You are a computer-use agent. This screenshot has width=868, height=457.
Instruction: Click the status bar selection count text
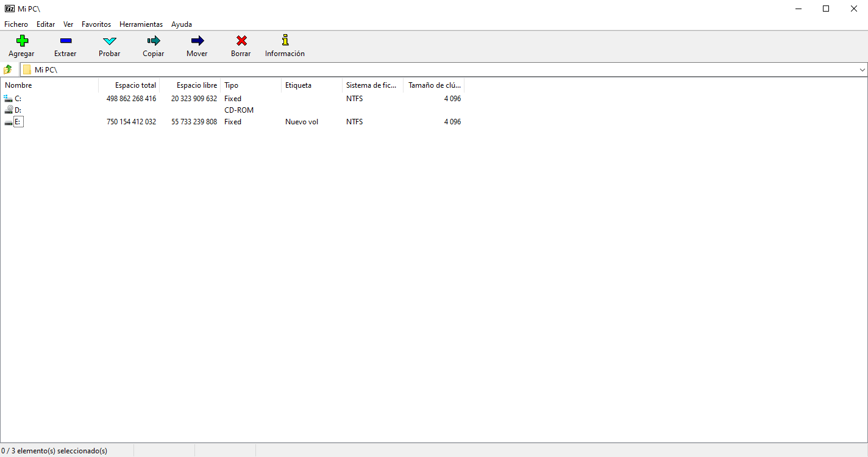54,451
